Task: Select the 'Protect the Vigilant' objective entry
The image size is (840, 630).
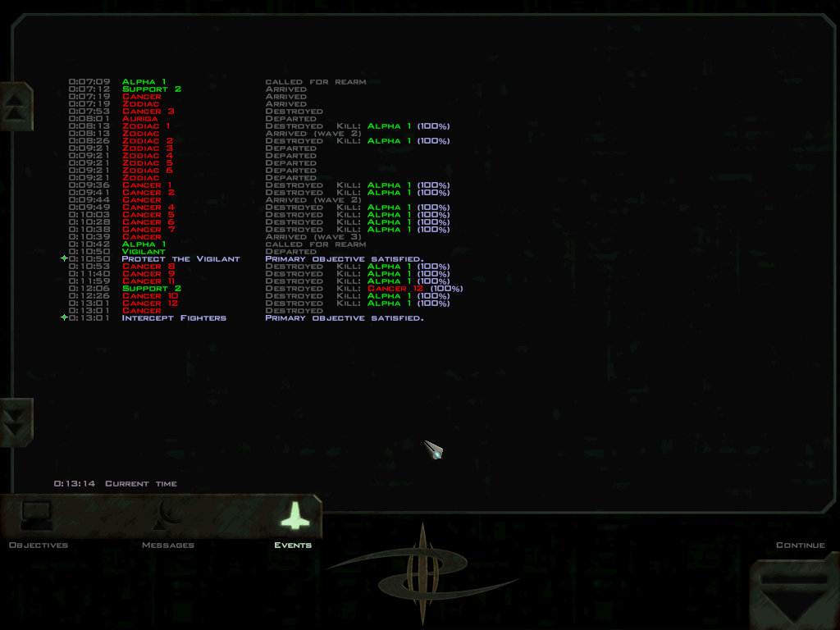Action: [x=180, y=259]
